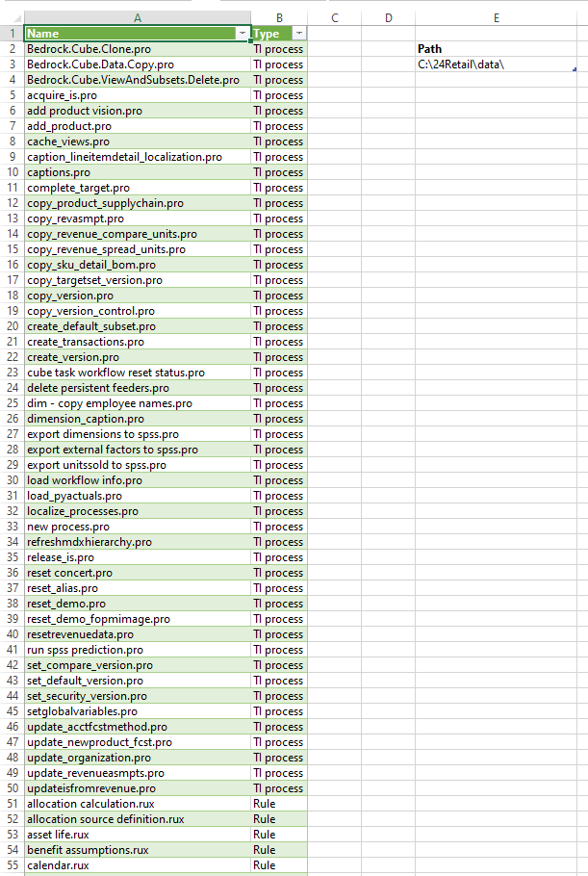
Task: Select the Path label cell
Action: pos(429,49)
